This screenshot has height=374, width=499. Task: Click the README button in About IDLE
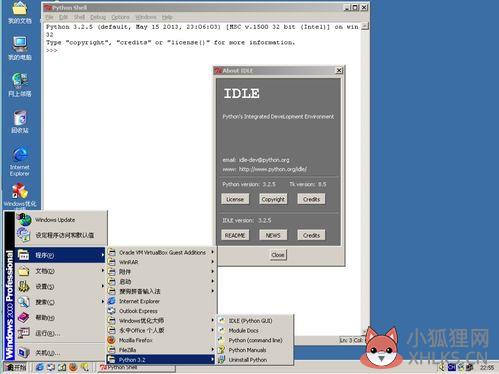[235, 235]
